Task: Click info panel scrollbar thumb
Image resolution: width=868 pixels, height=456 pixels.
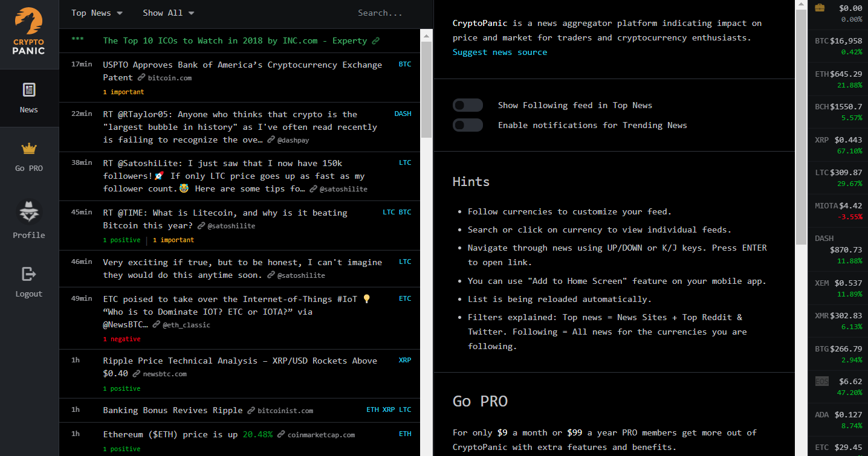Action: click(801, 127)
